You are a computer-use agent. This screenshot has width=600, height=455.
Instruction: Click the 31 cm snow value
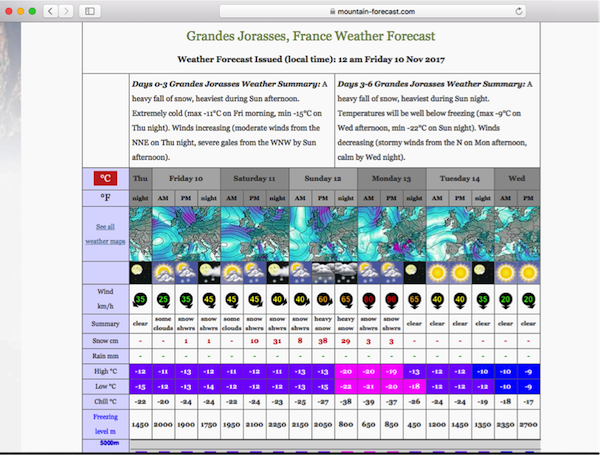pyautogui.click(x=277, y=341)
